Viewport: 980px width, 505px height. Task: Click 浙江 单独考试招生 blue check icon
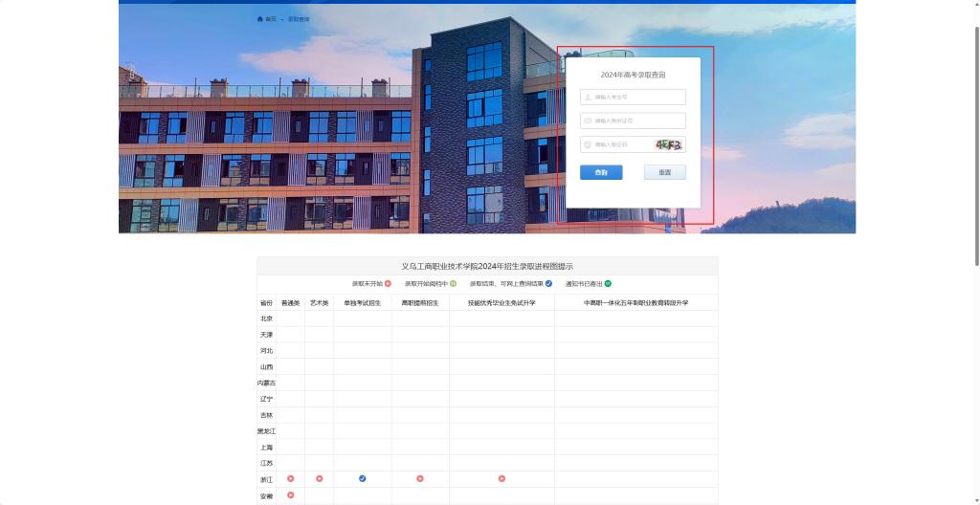(362, 478)
